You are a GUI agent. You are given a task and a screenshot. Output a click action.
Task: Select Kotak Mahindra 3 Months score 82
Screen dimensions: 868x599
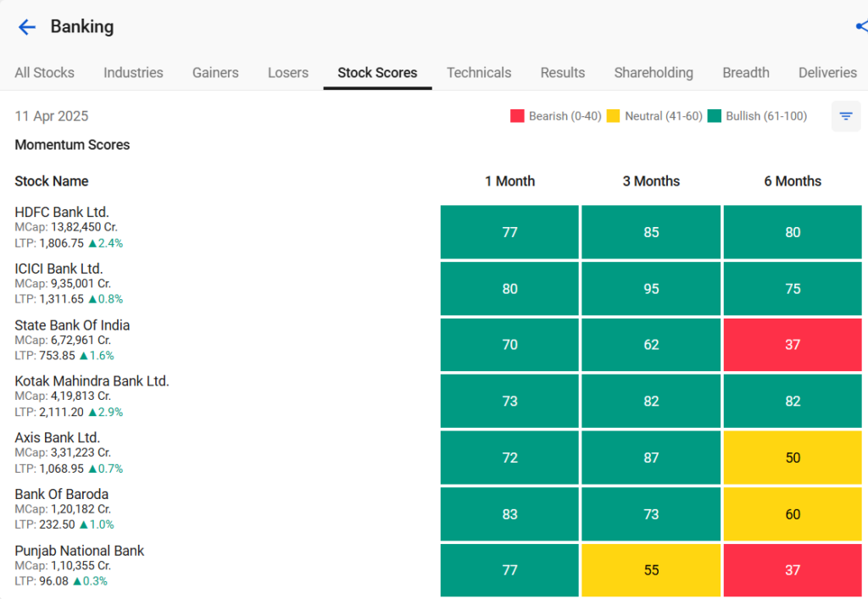pos(651,401)
